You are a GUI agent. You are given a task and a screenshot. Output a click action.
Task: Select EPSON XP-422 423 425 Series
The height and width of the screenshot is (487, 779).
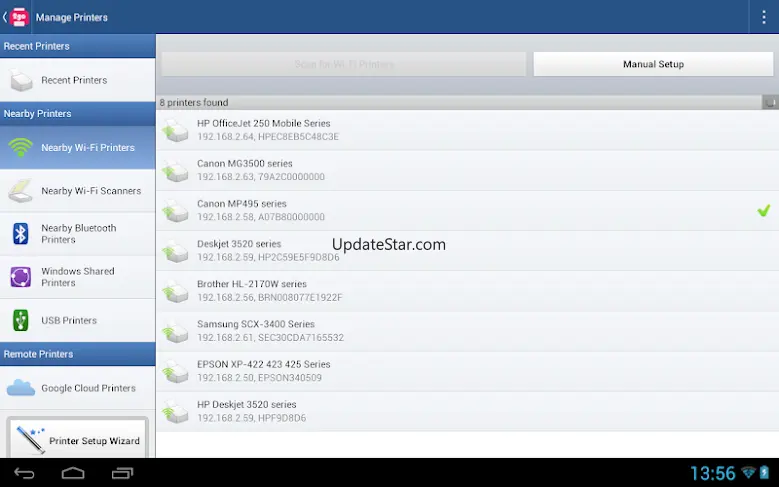coord(467,372)
